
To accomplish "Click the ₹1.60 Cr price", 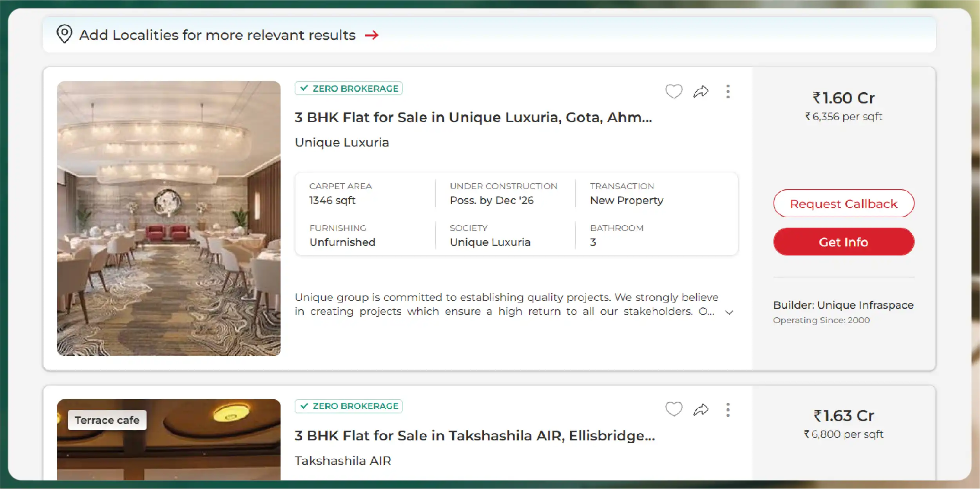I will [x=843, y=98].
